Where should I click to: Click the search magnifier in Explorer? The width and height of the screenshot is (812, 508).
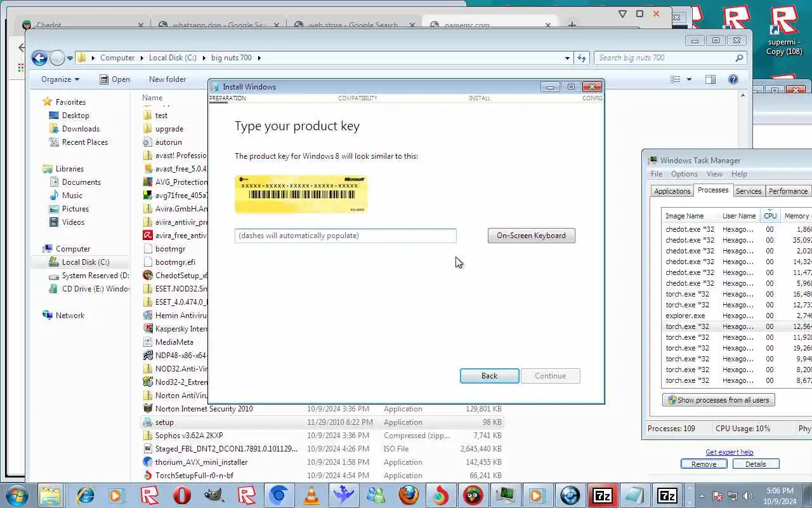[739, 58]
